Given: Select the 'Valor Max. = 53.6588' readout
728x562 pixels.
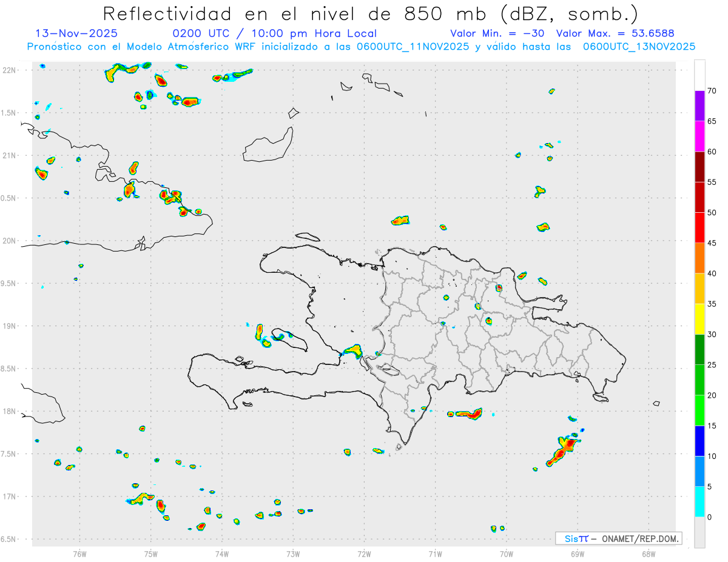Looking at the screenshot, I should pyautogui.click(x=615, y=34).
